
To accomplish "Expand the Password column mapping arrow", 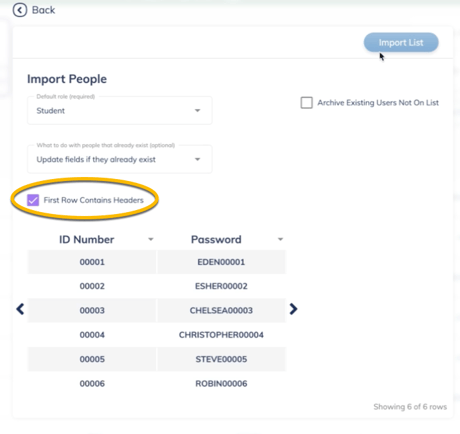I will [280, 239].
